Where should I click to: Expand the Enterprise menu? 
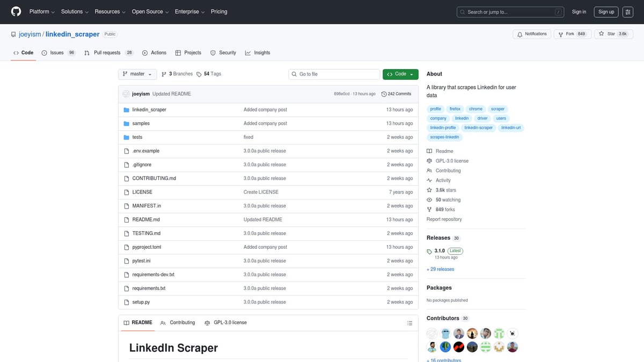pos(190,12)
